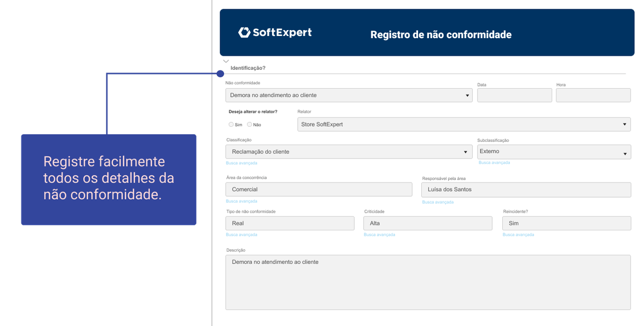Click the Deseja alterar o relator? label
644x326 pixels.
point(253,112)
